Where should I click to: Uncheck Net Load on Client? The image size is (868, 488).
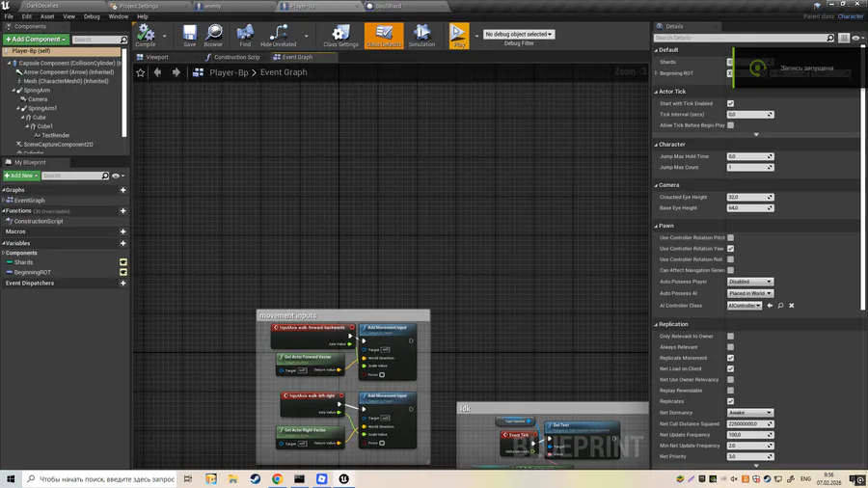(731, 369)
